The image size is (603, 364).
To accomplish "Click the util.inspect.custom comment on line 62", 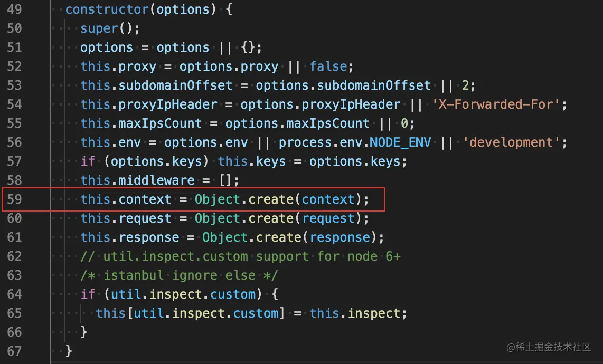I will pyautogui.click(x=240, y=256).
